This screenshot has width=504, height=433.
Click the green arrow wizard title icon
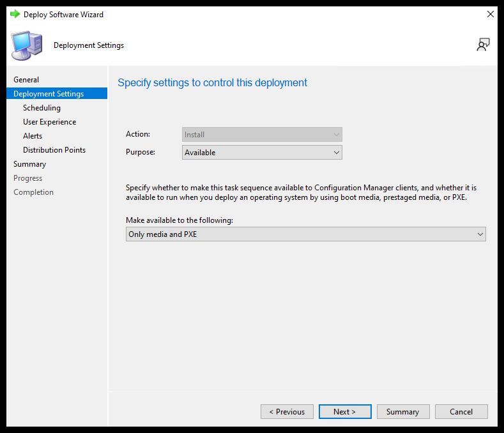click(x=15, y=14)
